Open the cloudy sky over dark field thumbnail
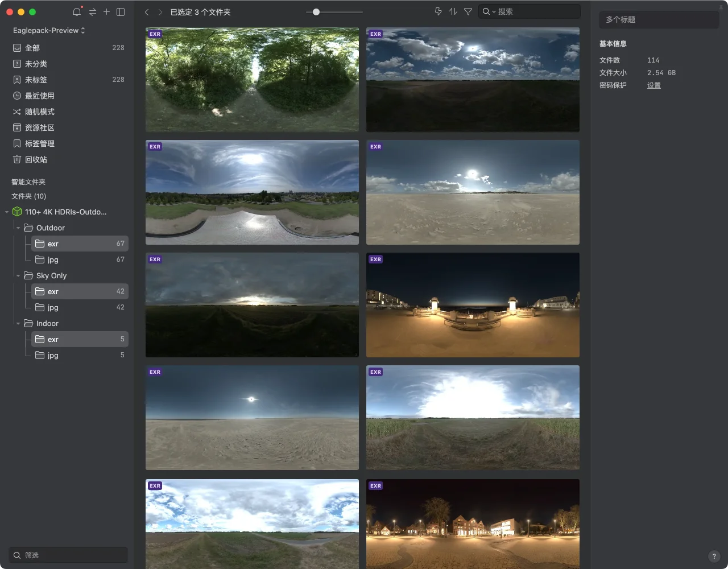Image resolution: width=728 pixels, height=569 pixels. (x=473, y=80)
